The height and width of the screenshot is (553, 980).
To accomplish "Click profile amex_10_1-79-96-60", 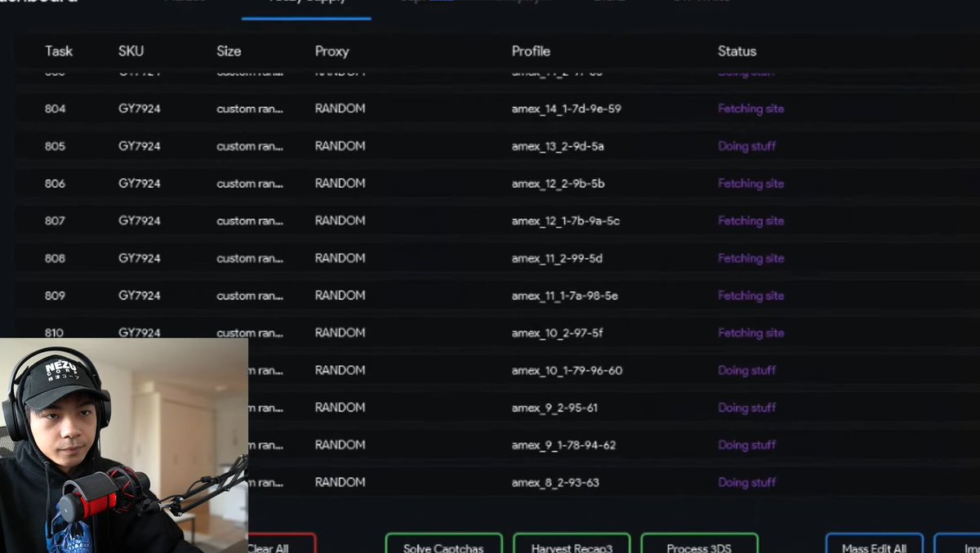I will tap(567, 370).
